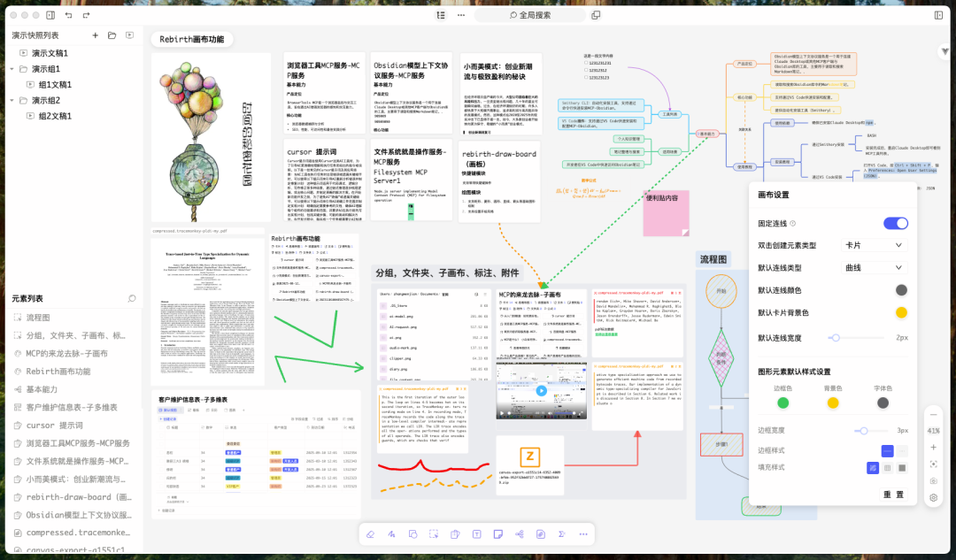The image size is (956, 560).
Task: Click the add snapshot plus icon
Action: point(96,35)
